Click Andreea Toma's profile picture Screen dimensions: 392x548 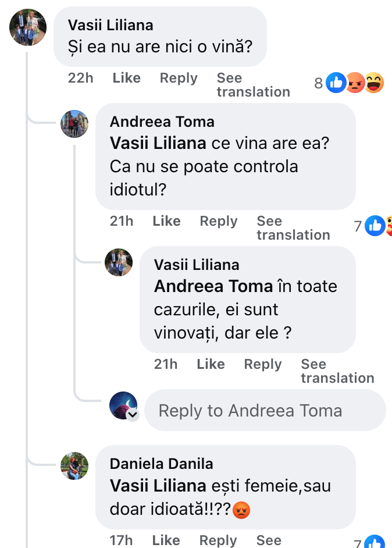tap(74, 124)
